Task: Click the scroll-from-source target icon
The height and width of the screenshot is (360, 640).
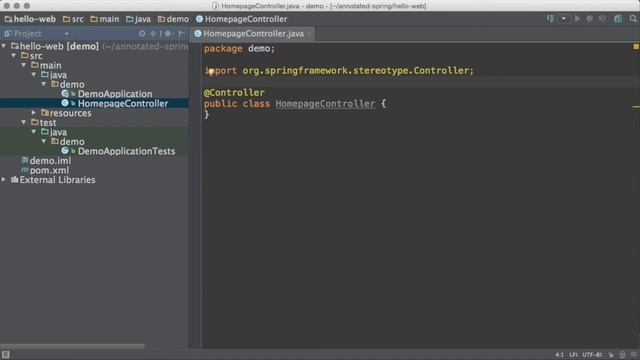Action: tap(142, 34)
